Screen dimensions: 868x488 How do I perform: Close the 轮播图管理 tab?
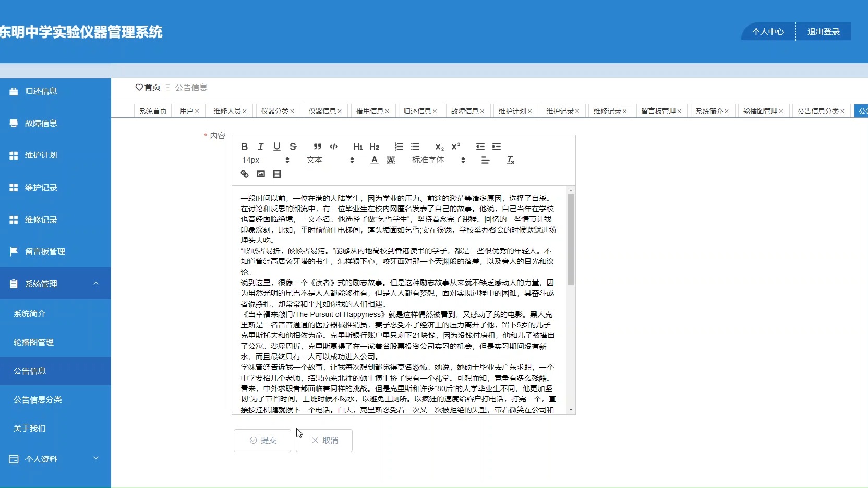click(x=781, y=111)
